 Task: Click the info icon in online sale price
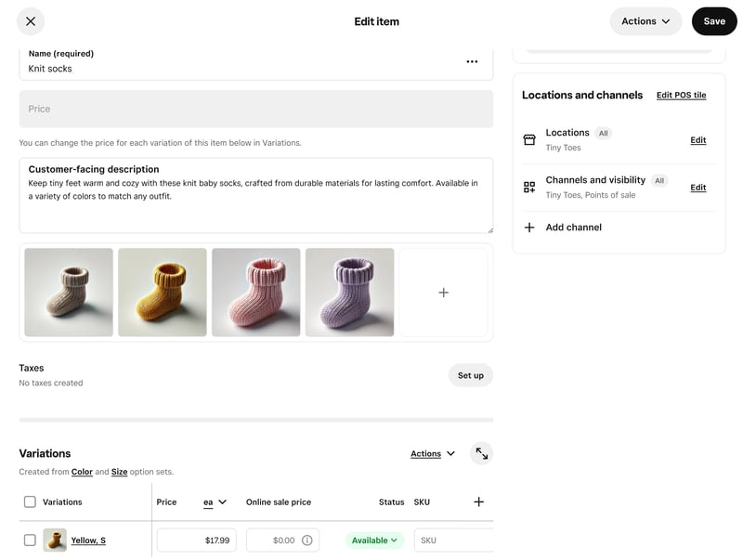click(x=307, y=540)
